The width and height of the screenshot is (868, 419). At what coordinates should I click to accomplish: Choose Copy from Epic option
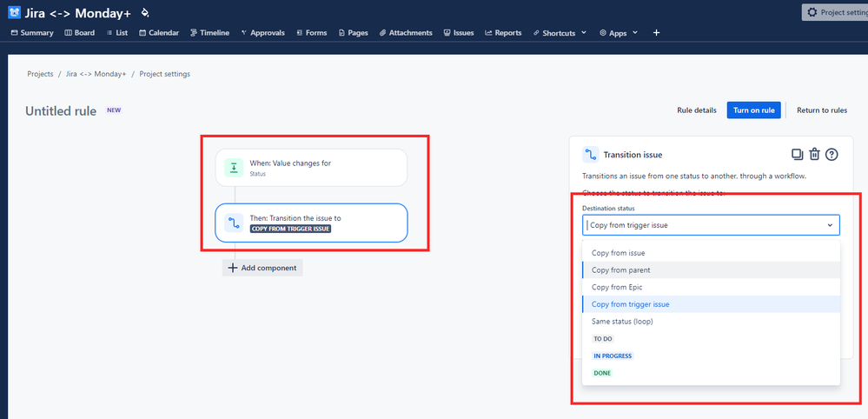point(711,287)
